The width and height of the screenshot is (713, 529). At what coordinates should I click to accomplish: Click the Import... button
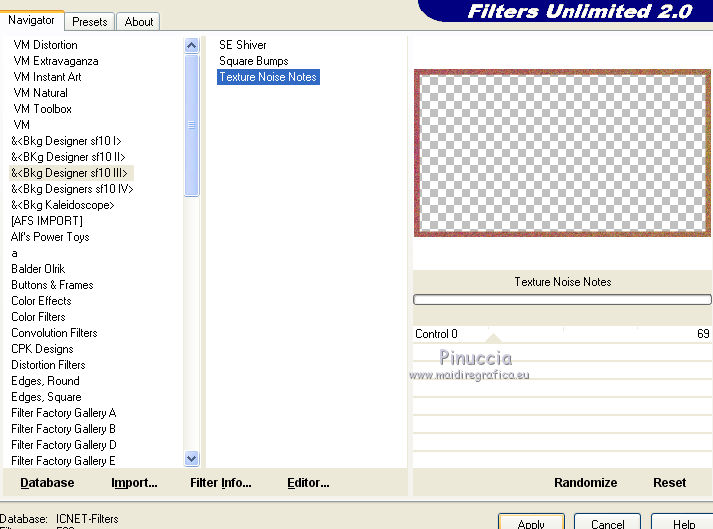134,483
